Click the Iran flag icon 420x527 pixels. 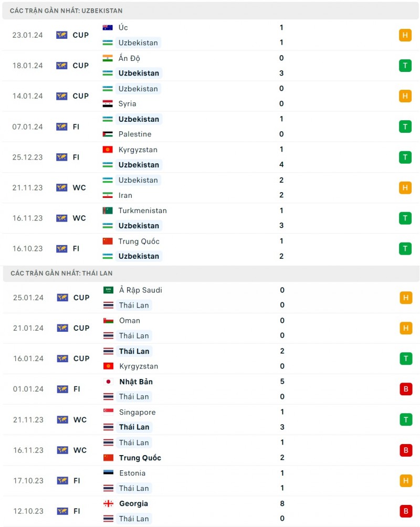pos(108,195)
